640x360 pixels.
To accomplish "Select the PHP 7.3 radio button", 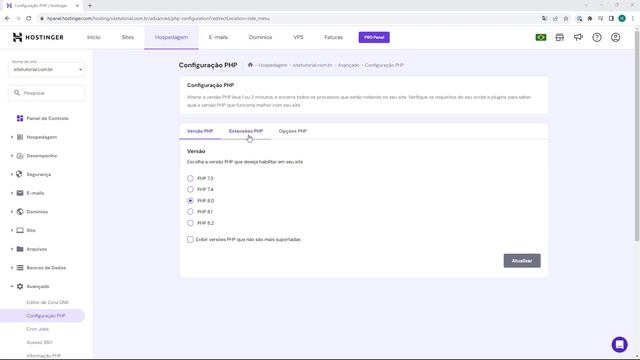I will pyautogui.click(x=190, y=178).
